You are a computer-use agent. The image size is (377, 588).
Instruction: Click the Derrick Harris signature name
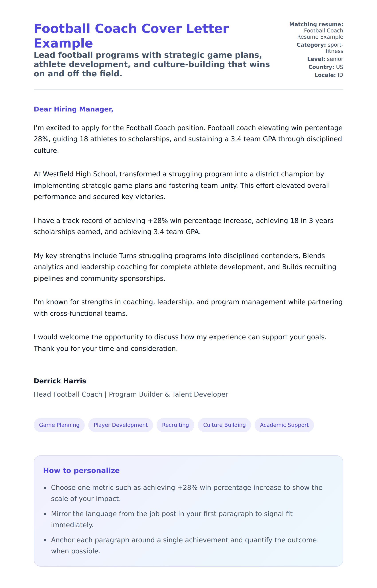60,381
